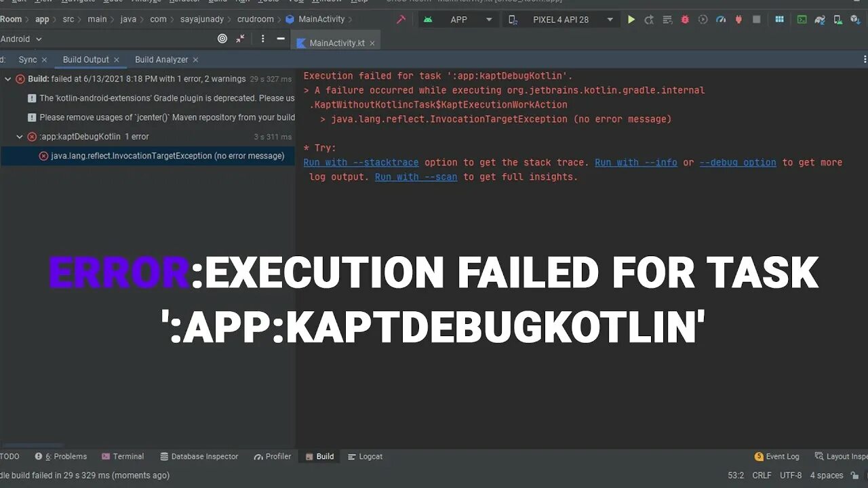Change the CRLF line separator
Image resolution: width=868 pixels, height=488 pixels.
click(762, 476)
